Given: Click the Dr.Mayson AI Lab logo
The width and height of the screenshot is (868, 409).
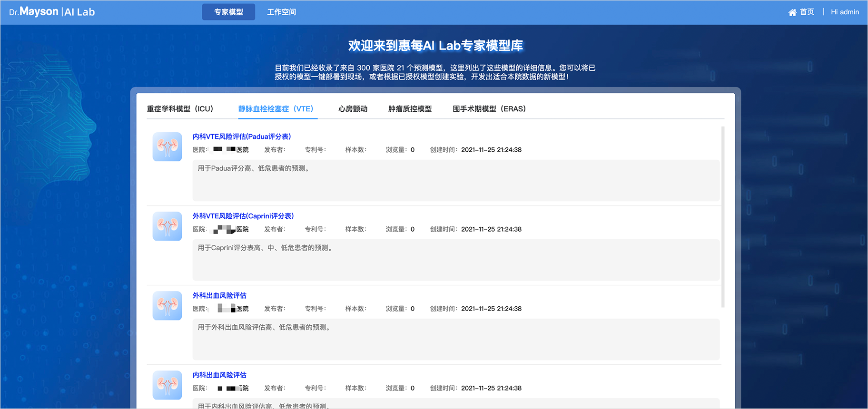Looking at the screenshot, I should [x=52, y=12].
